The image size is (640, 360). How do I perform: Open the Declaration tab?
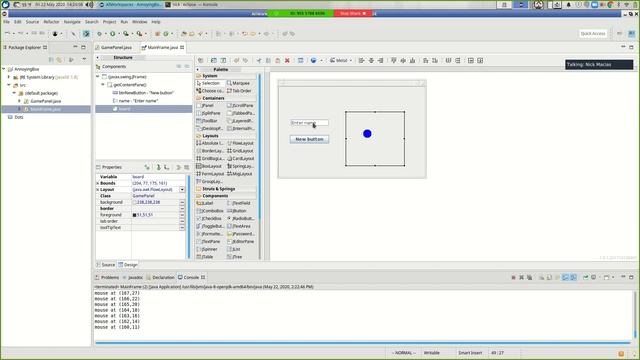click(160, 278)
